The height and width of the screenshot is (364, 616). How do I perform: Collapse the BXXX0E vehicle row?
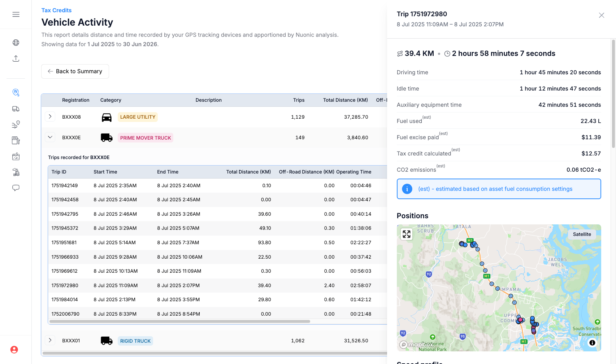coord(50,137)
